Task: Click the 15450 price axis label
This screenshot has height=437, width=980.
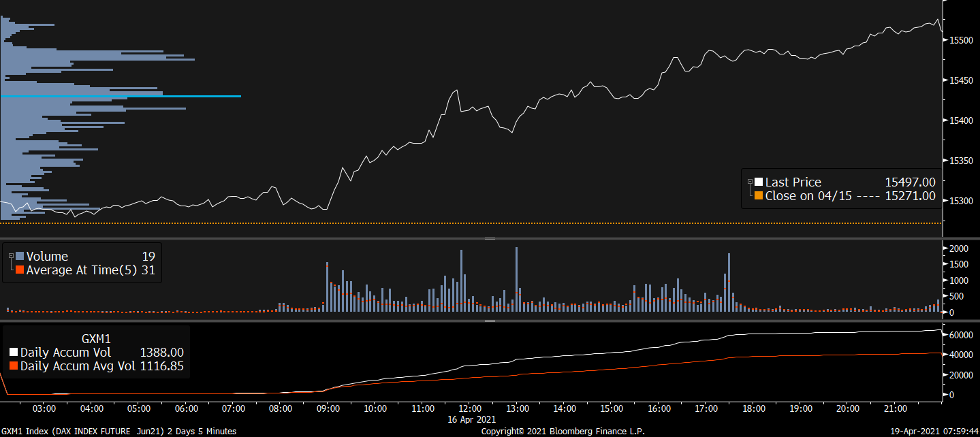Action: point(961,80)
